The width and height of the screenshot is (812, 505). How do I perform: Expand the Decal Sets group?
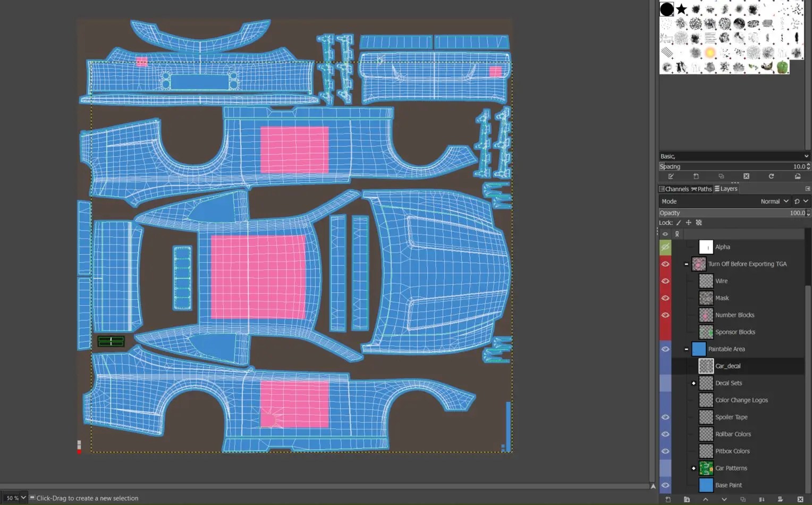[693, 383]
